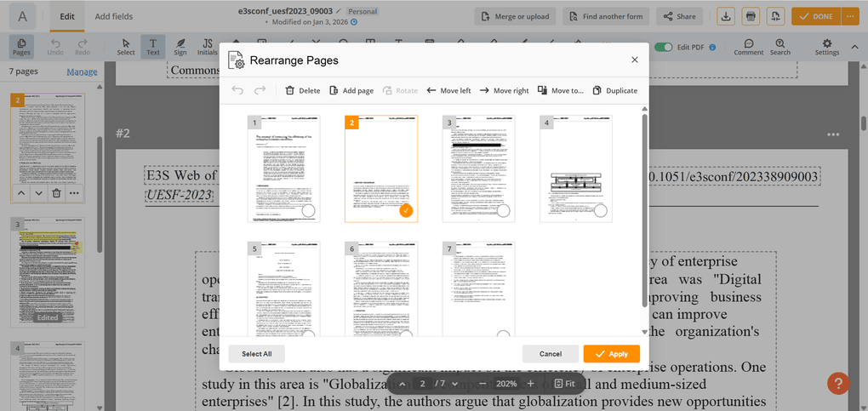
Task: Click the Personal tag label
Action: [363, 11]
